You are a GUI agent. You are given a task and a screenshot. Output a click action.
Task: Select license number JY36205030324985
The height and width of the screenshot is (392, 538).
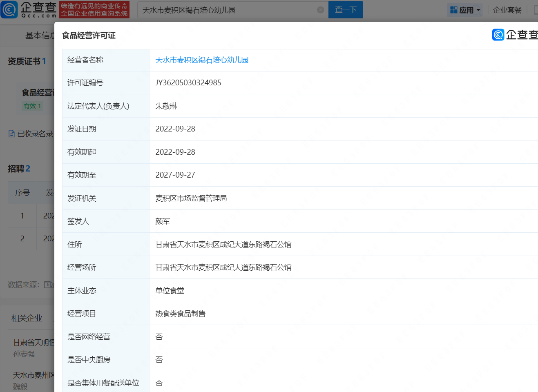click(188, 83)
